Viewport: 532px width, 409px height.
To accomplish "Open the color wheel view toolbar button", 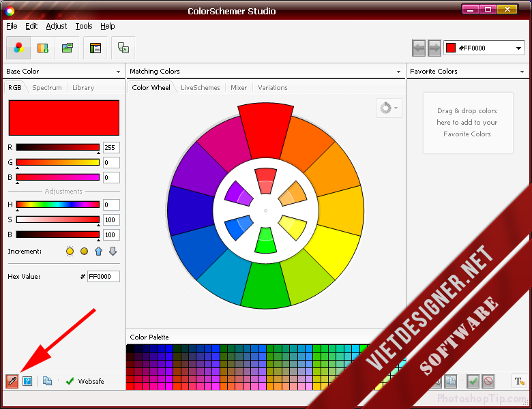I will [18, 48].
